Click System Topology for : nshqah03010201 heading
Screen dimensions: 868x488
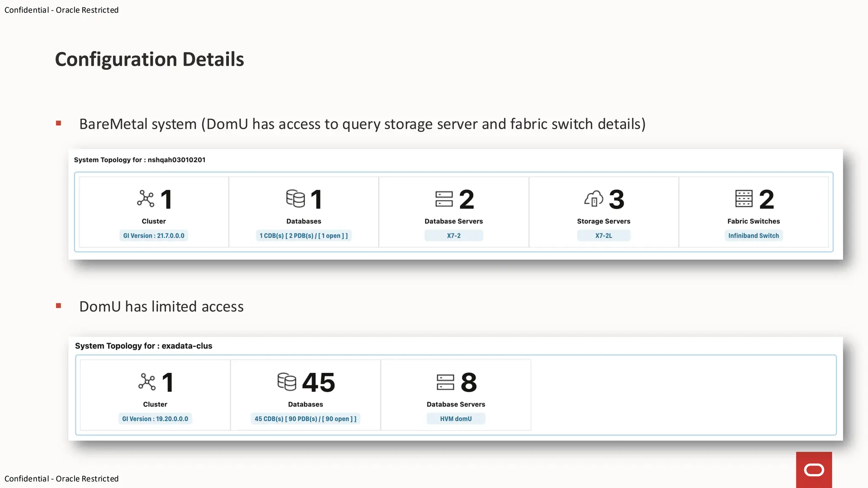tap(140, 160)
